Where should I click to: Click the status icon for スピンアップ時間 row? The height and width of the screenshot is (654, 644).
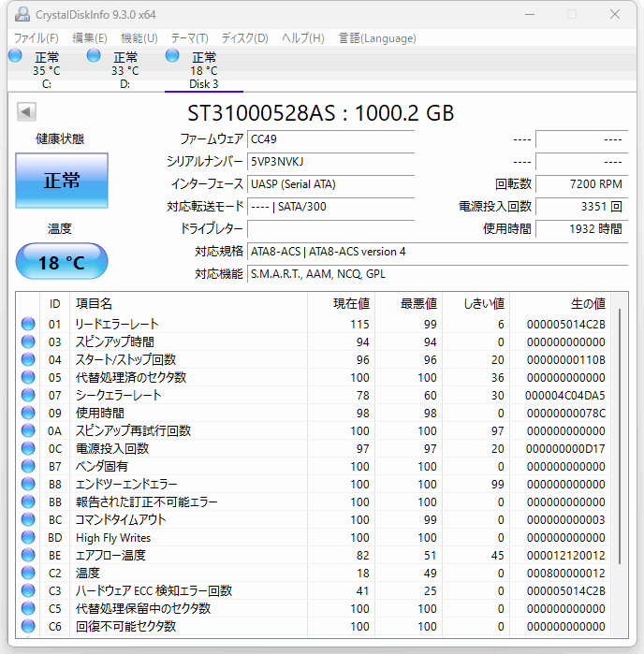[x=28, y=342]
